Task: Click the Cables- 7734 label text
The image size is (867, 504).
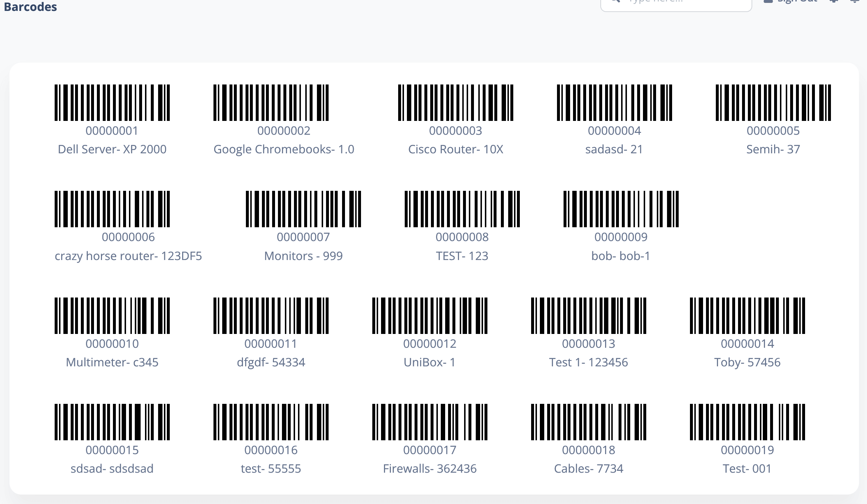Action: pos(589,469)
